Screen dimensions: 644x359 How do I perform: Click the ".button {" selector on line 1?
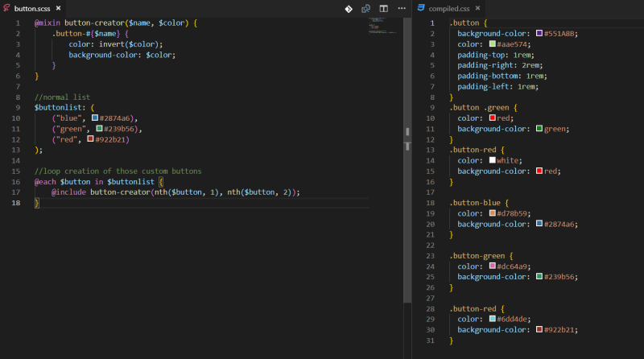[469, 23]
